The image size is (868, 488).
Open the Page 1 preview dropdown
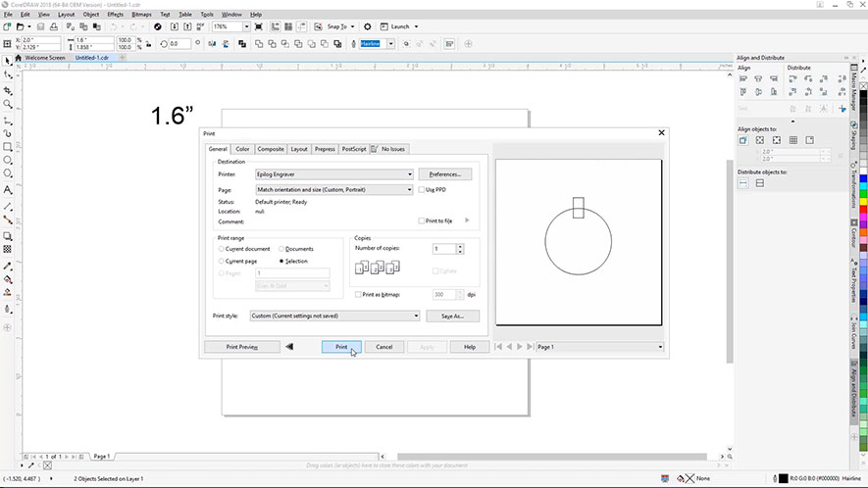pos(599,347)
